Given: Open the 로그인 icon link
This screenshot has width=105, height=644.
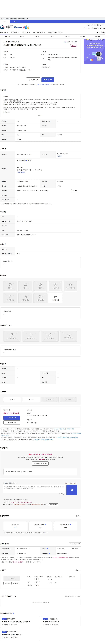Looking at the screenshot, I should pos(87,28).
